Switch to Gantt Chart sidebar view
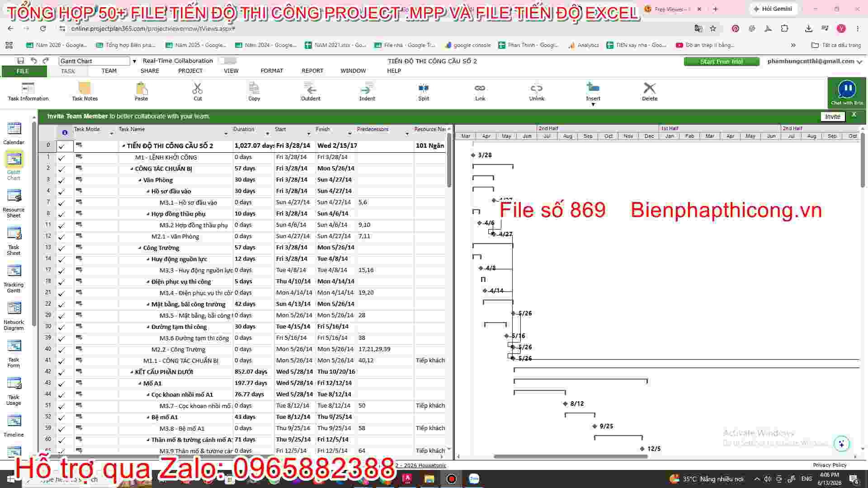 14,159
